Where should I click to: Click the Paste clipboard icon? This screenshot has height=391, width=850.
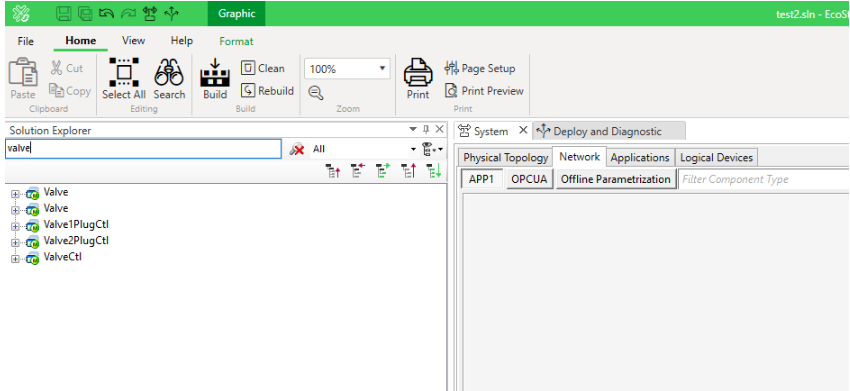(x=23, y=79)
